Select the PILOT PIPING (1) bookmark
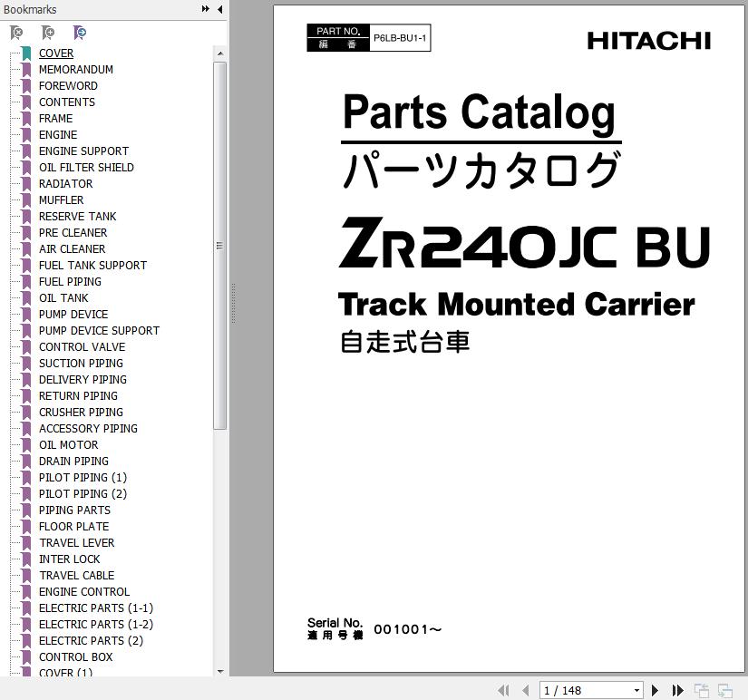748x700 pixels. [83, 478]
